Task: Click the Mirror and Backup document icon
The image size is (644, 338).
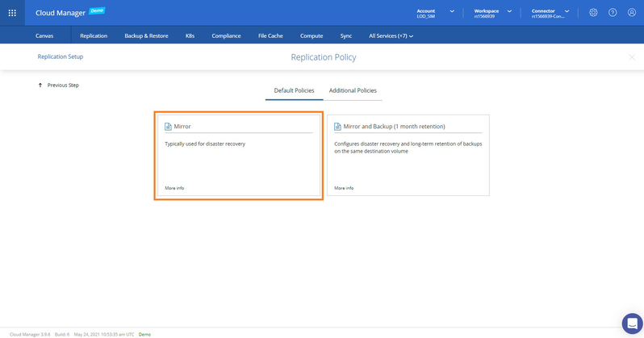Action: [337, 127]
